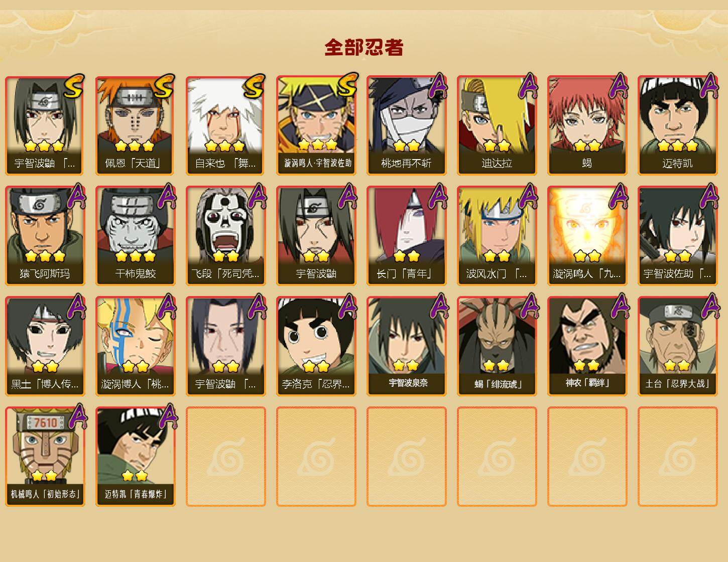The height and width of the screenshot is (562, 728).
Task: Click the S rank badge on 自来也 card
Action: 254,86
